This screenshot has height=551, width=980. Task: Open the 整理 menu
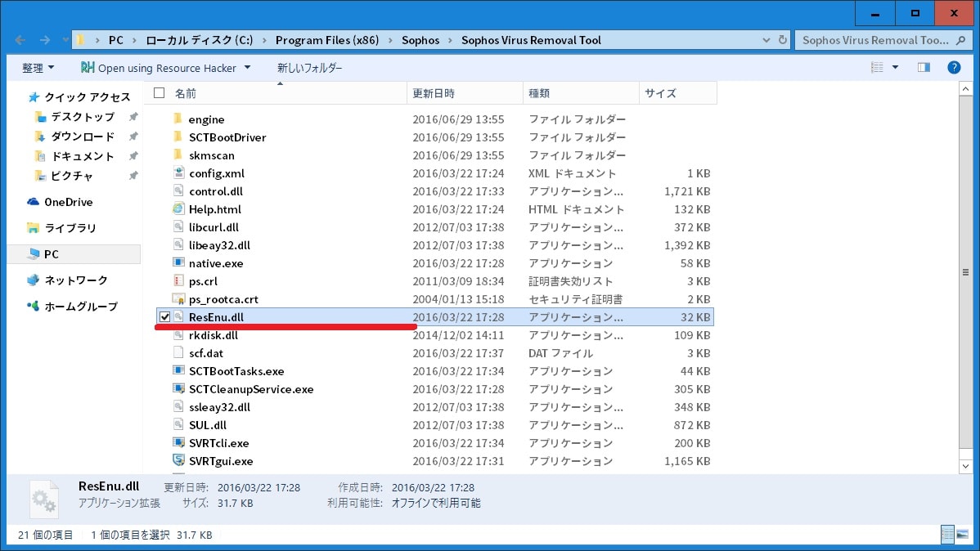38,68
